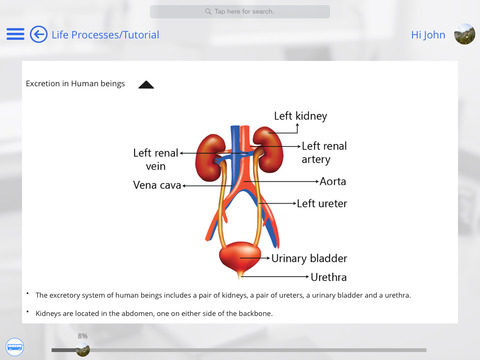This screenshot has width=480, height=360.
Task: Click the Left renal vein label
Action: point(156,159)
